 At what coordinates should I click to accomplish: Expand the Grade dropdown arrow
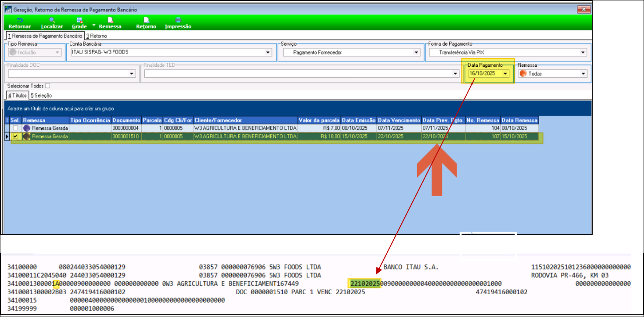click(94, 26)
